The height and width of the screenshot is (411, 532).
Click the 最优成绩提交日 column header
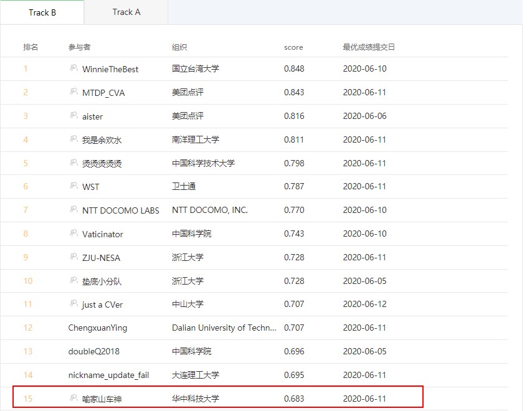pyautogui.click(x=369, y=47)
